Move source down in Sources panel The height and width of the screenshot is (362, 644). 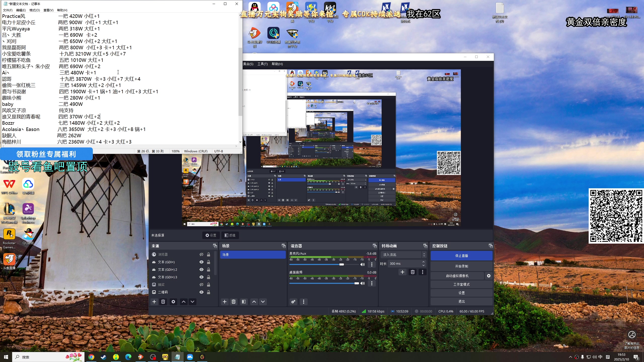(x=192, y=302)
